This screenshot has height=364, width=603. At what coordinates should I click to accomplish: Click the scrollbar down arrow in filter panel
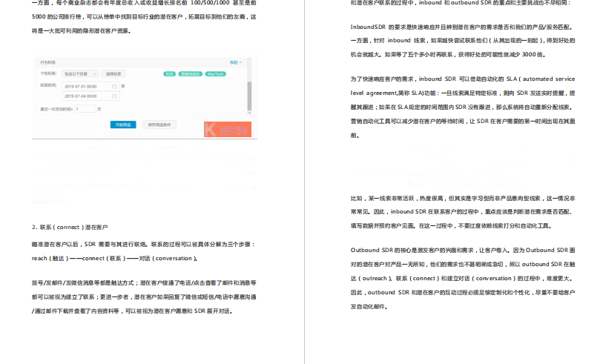click(248, 113)
